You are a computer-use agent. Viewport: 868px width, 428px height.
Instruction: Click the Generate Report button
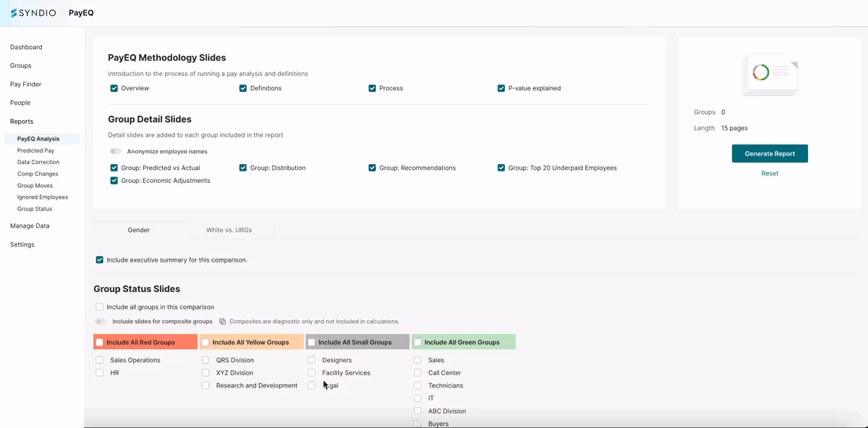point(770,153)
